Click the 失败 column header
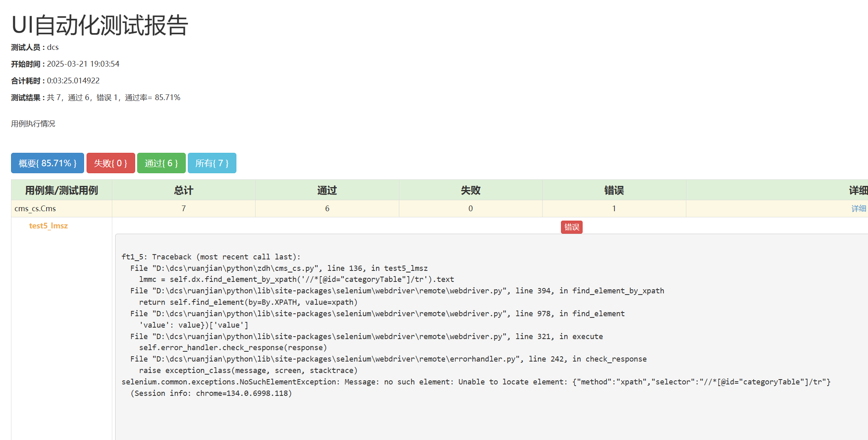This screenshot has height=440, width=868. (471, 190)
